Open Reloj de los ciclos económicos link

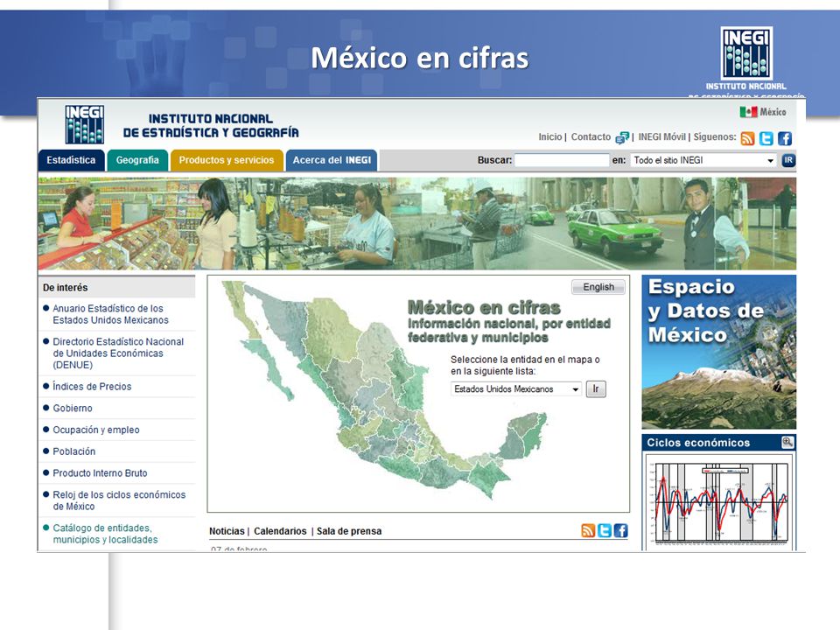click(x=119, y=500)
